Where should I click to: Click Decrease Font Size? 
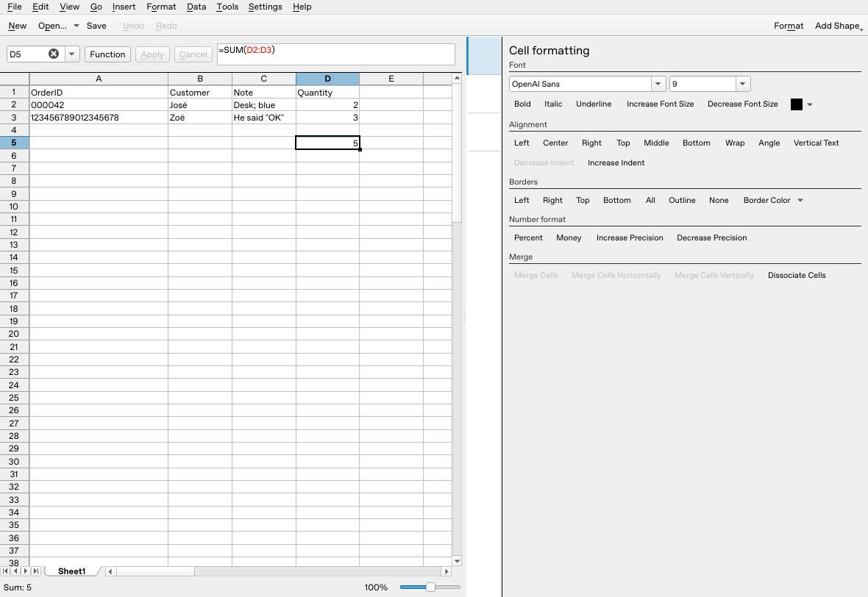(742, 104)
